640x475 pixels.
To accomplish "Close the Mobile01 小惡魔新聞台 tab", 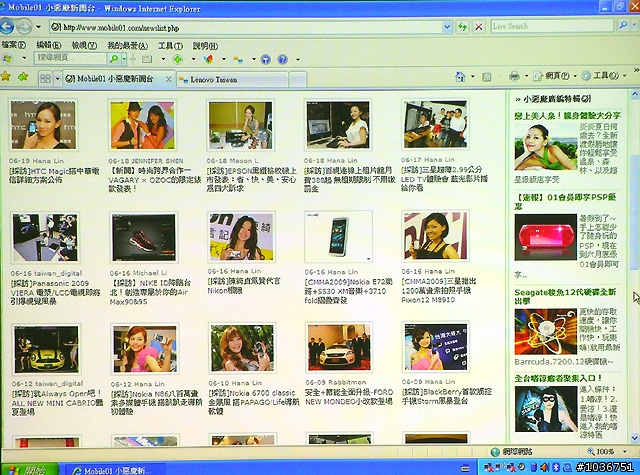I will pos(168,79).
